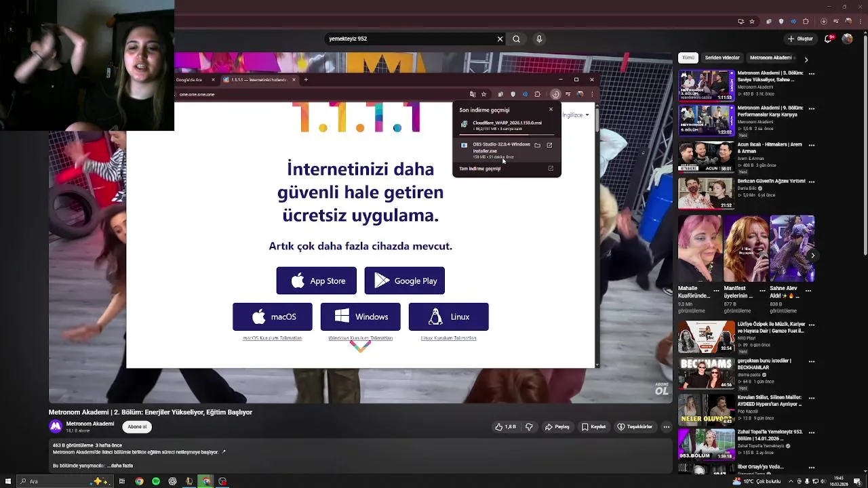Open the Metronom Akademi channel avatar
Image resolution: width=868 pixels, height=488 pixels.
[56, 426]
